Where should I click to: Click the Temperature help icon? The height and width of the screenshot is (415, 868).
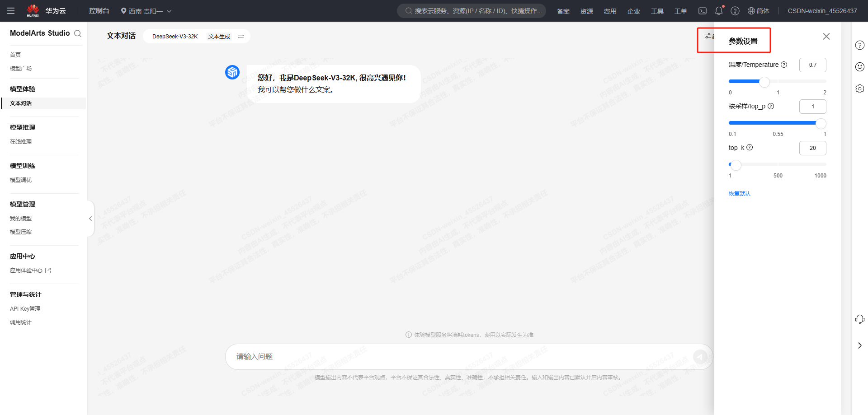point(784,65)
